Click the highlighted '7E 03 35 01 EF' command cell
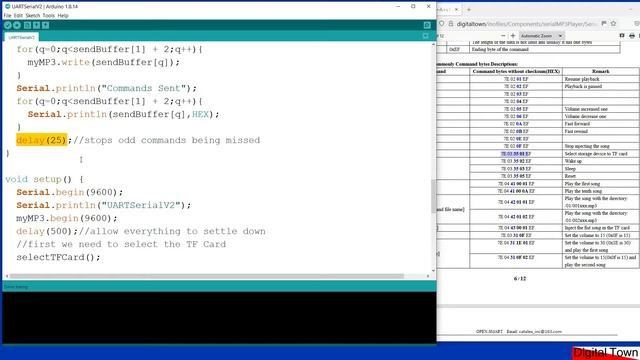Screen dimensions: 640x360 516,154
